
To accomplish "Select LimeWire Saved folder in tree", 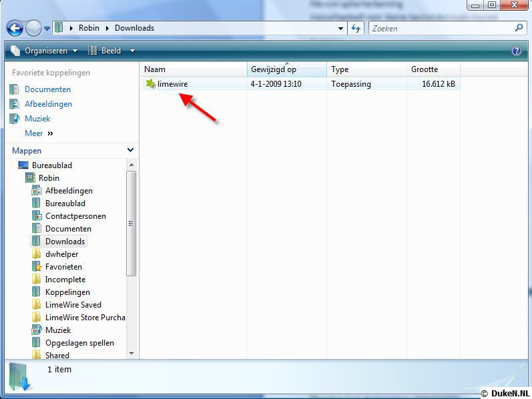I will [x=73, y=305].
